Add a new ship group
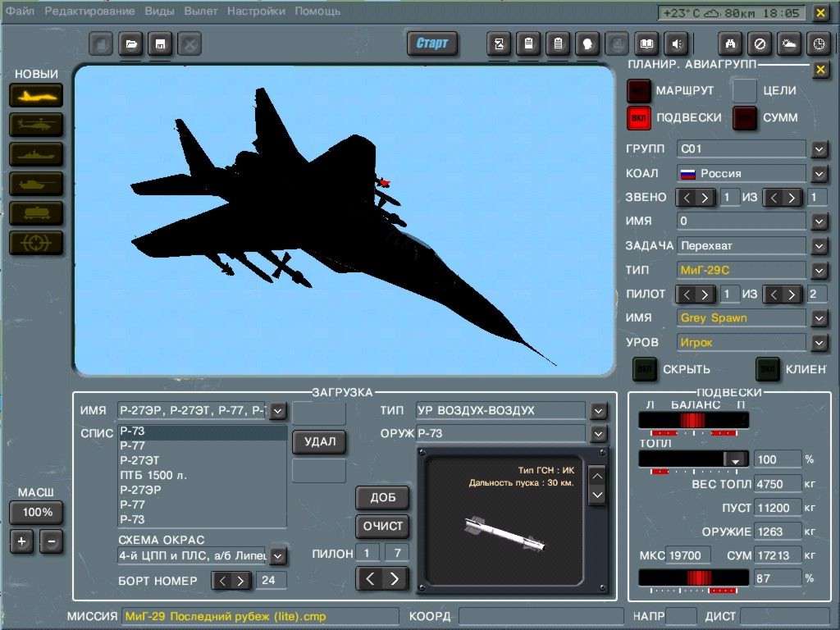The height and width of the screenshot is (630, 840). pyautogui.click(x=36, y=154)
